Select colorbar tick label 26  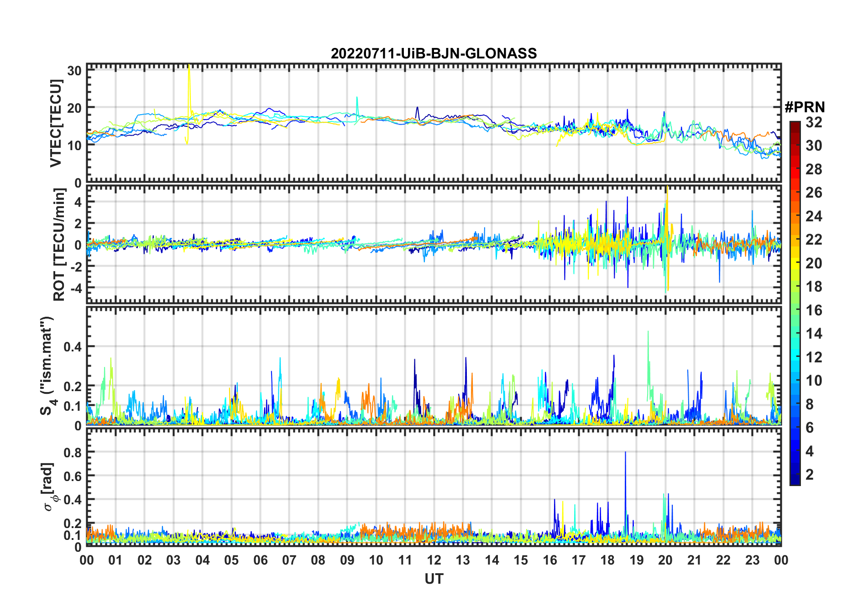point(814,193)
